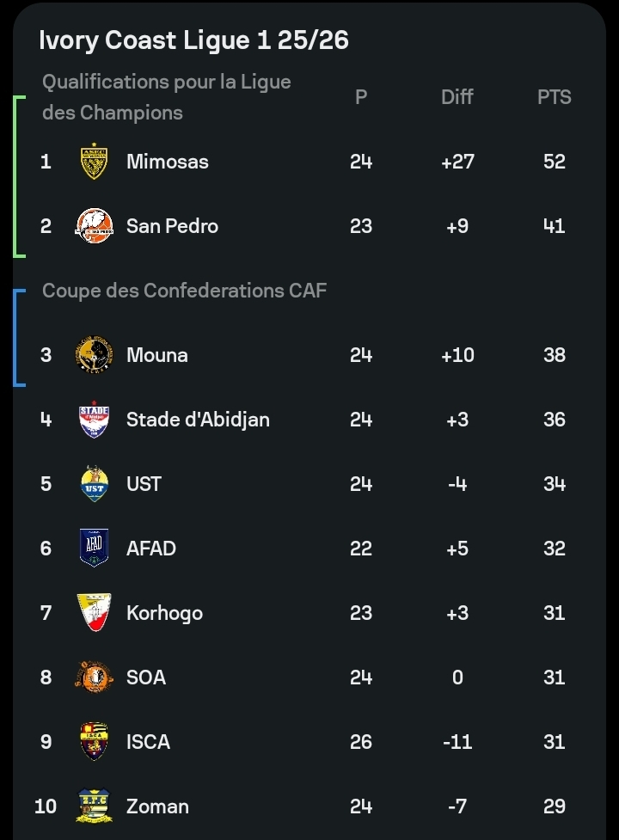Click the Stade d'Abidjan team name
The image size is (619, 840).
pos(198,420)
